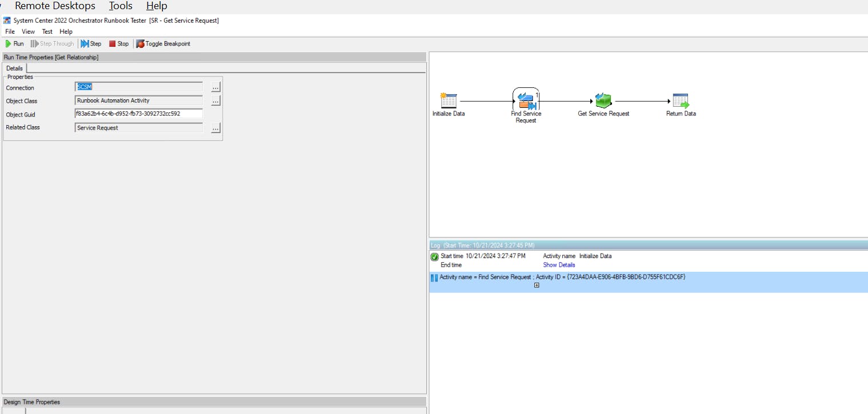Image resolution: width=868 pixels, height=414 pixels.
Task: Browse for Related Class with the ellipsis button
Action: 215,128
